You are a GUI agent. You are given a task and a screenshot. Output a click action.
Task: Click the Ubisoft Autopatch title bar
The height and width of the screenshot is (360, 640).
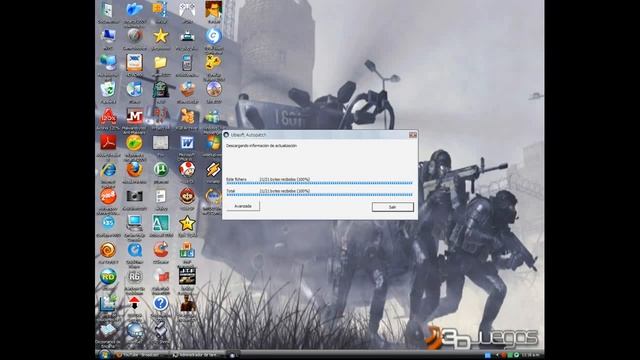point(319,135)
